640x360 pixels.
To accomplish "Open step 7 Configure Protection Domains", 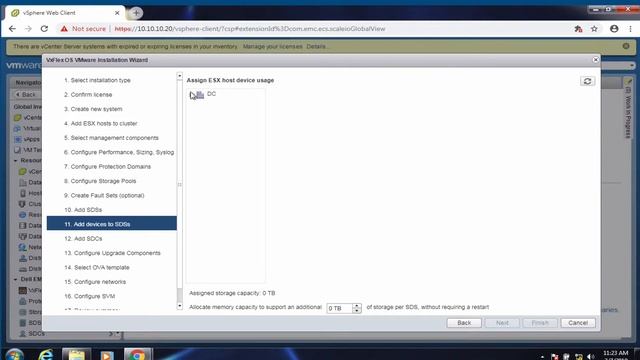I will click(107, 167).
